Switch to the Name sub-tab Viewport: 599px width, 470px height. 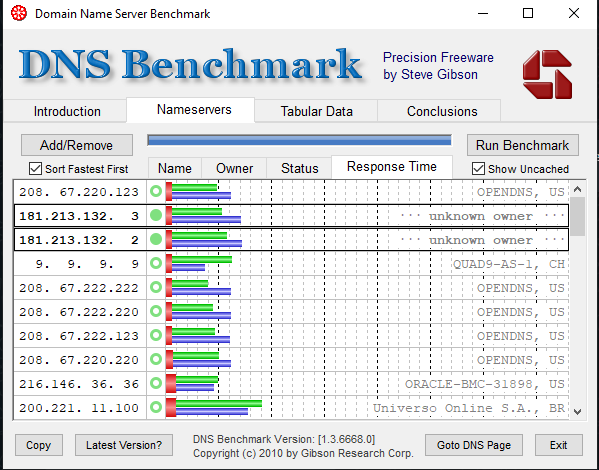pyautogui.click(x=175, y=168)
